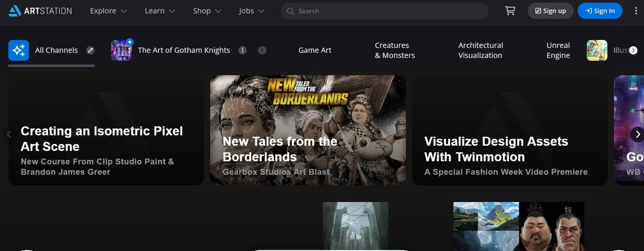Click 'Gearbox Studios Art Blast' subtitle
The height and width of the screenshot is (251, 644).
tap(276, 172)
